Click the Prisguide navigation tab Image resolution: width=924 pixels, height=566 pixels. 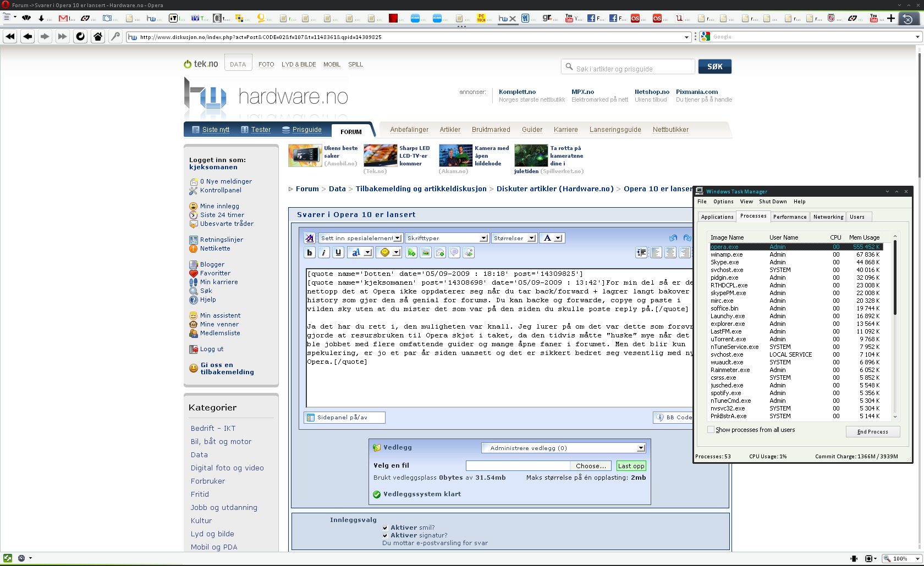[x=301, y=130]
